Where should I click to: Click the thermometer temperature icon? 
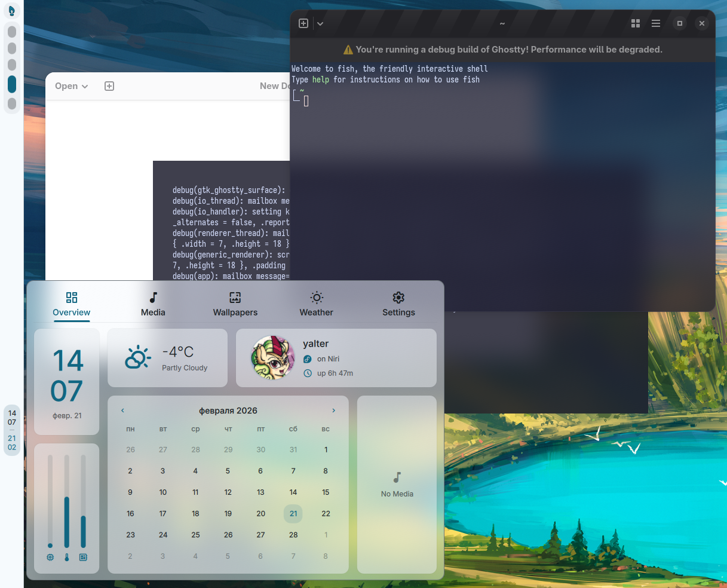[x=67, y=557]
